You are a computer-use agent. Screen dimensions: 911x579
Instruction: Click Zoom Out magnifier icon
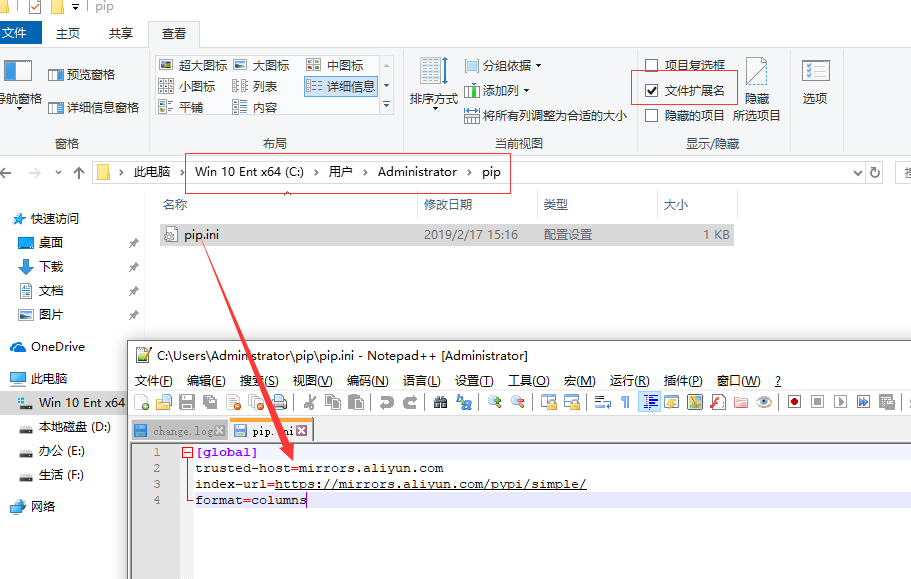pos(518,402)
